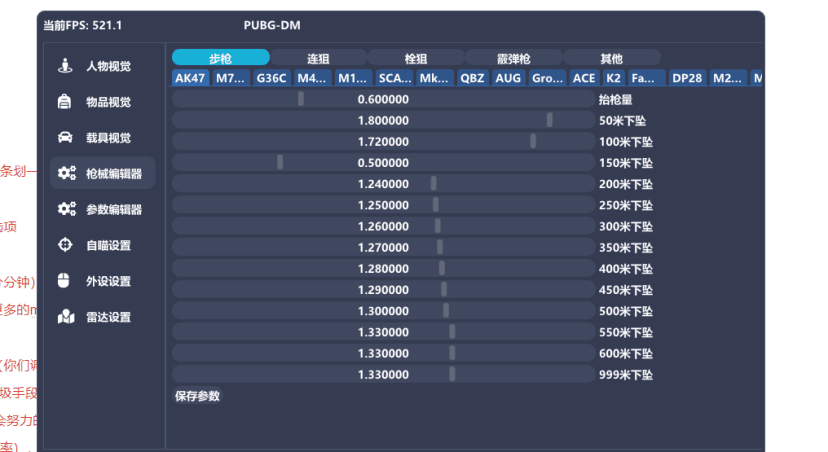The width and height of the screenshot is (828, 452).
Task: Click the 450米下坠 slider bar
Action: [383, 289]
